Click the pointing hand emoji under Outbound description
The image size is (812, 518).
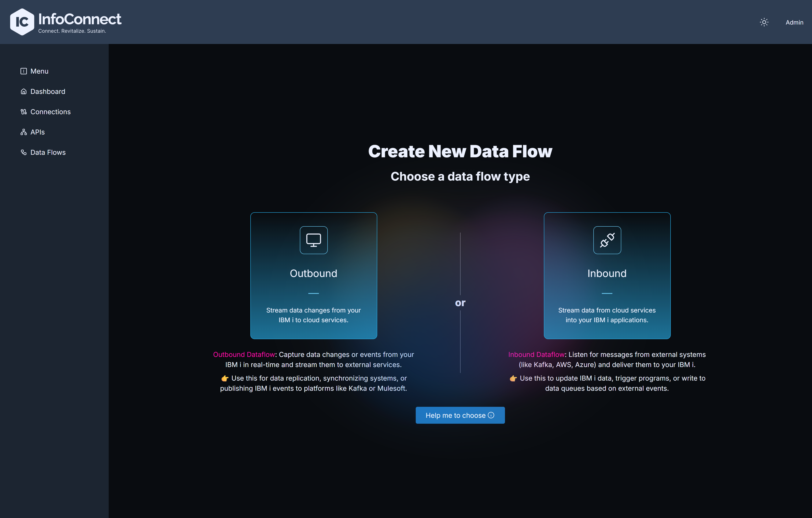225,378
